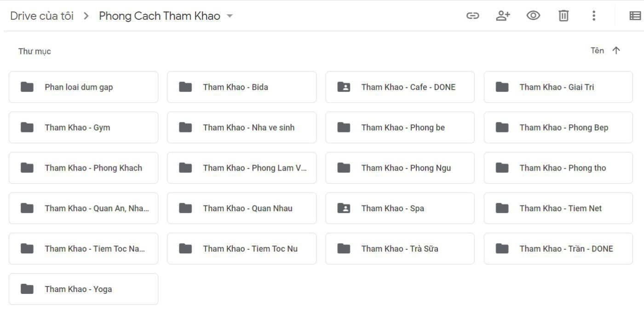Screen dimensions: 644x315
Task: Click the shared folder icon for Cafe - DONE
Action: [x=344, y=87]
